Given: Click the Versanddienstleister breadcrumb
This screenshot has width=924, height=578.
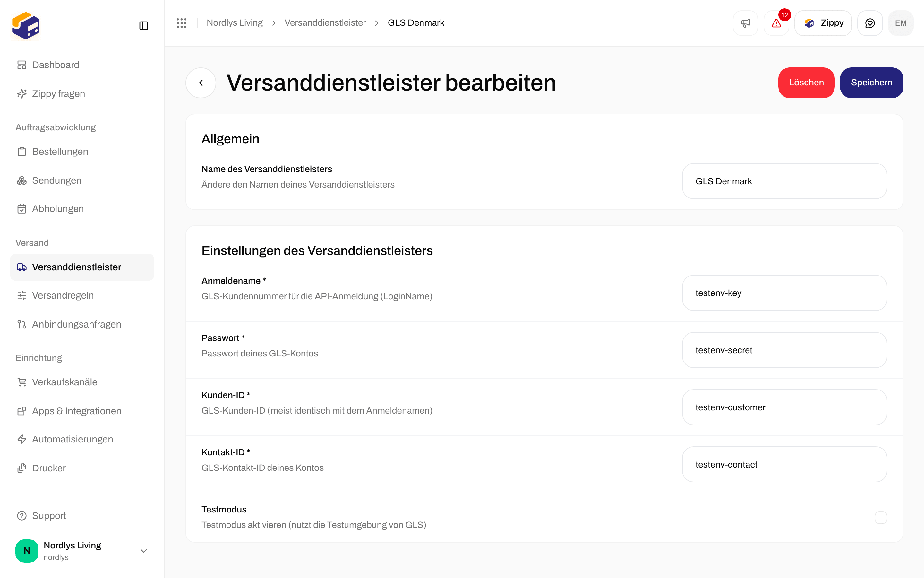Looking at the screenshot, I should tap(325, 23).
